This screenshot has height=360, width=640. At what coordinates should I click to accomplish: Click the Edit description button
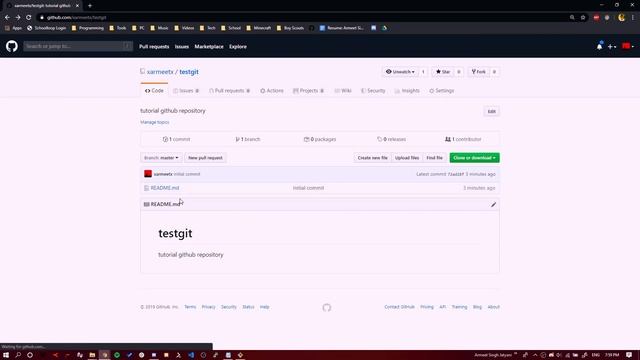491,111
